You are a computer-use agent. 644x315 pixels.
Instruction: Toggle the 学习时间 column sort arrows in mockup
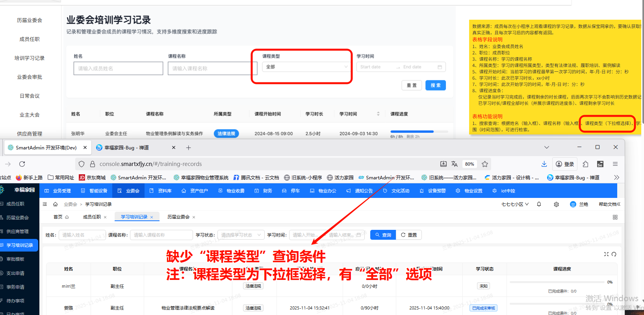point(378,114)
